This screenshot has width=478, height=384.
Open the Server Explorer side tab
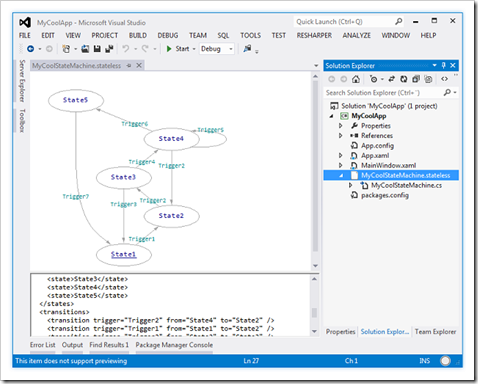pos(22,81)
